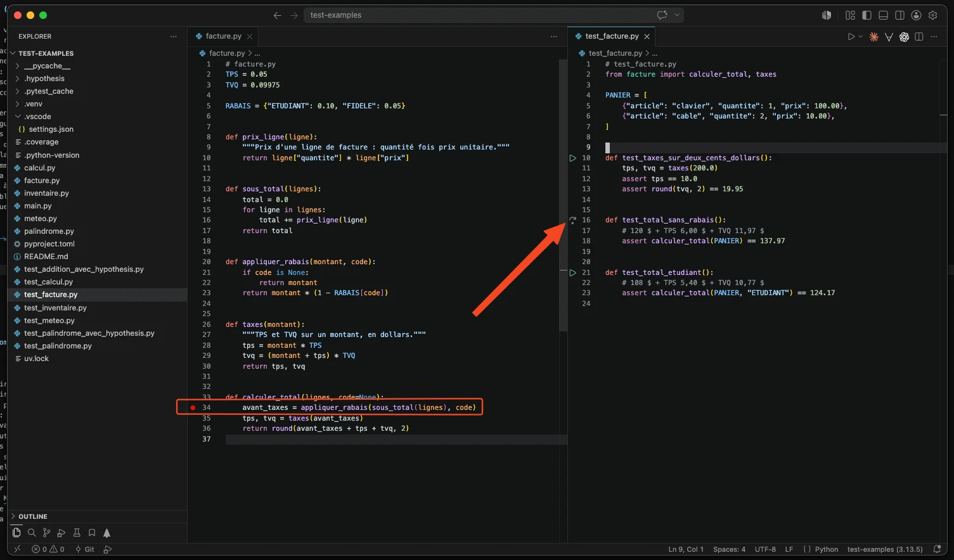Open test_palindrome_avec_hypothesis.py in Explorer
954x560 pixels.
tap(97, 333)
